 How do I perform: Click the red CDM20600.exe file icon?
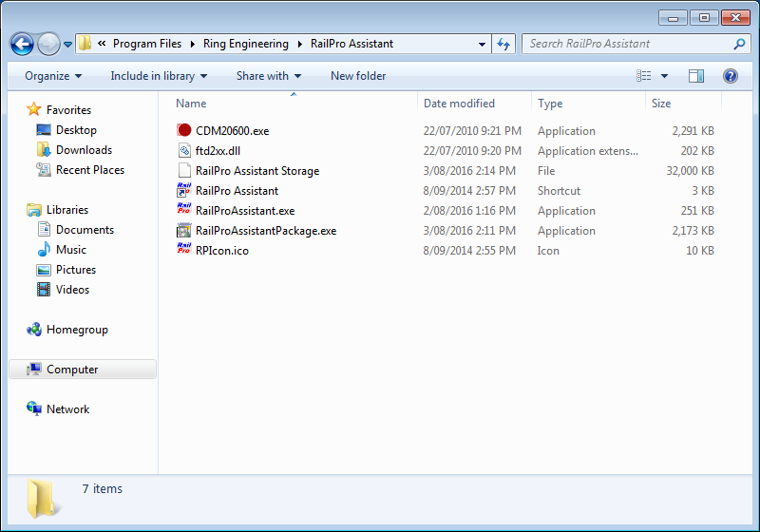pyautogui.click(x=184, y=131)
